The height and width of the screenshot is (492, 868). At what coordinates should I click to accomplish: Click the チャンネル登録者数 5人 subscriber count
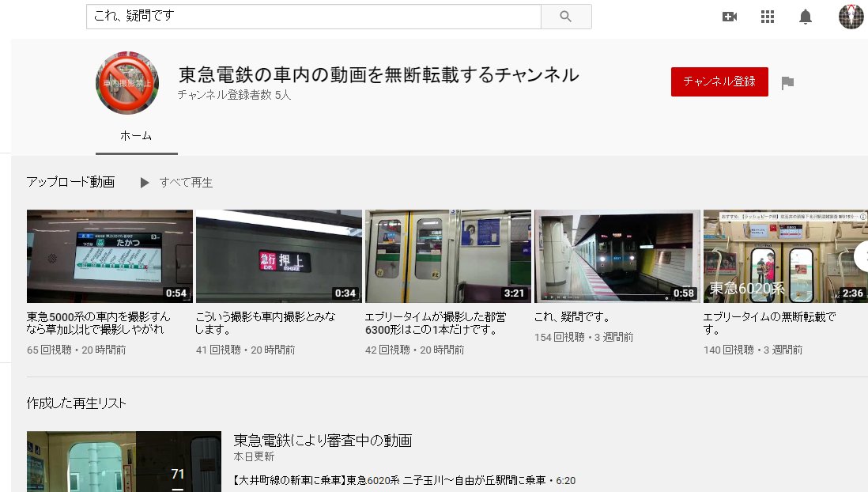(x=234, y=95)
